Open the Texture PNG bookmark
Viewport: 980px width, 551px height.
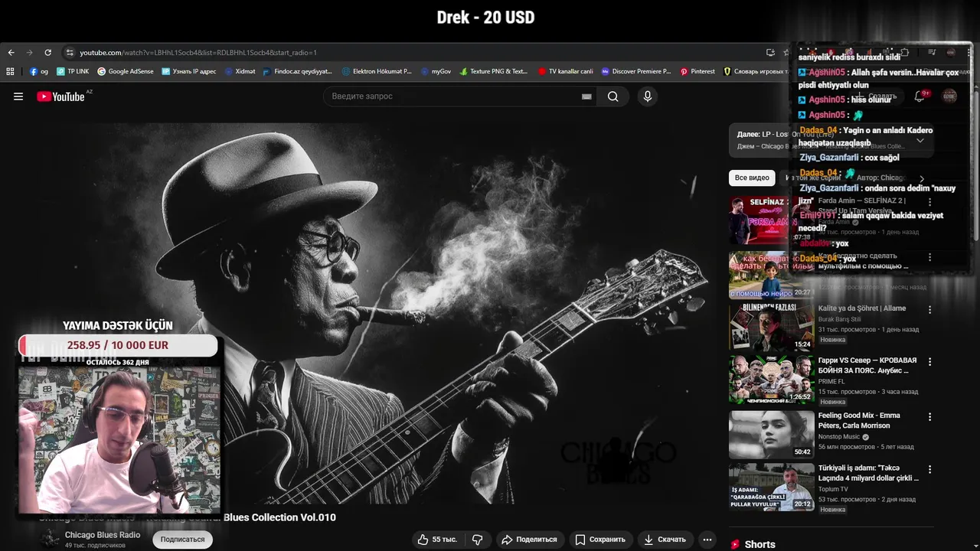[x=494, y=71]
